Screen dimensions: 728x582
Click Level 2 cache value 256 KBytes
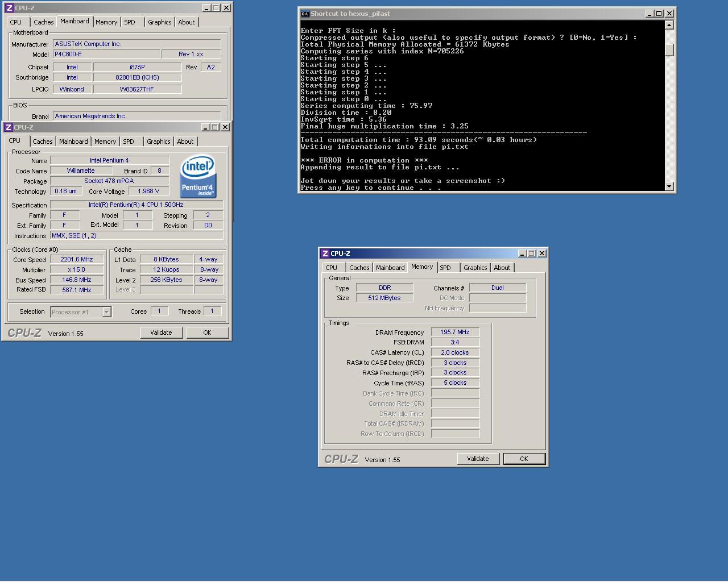coord(166,280)
